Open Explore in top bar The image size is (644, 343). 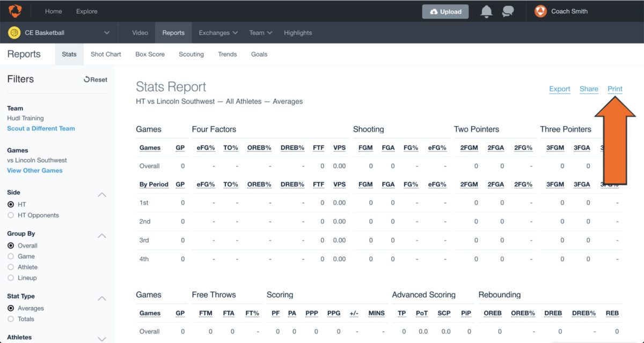click(x=87, y=11)
